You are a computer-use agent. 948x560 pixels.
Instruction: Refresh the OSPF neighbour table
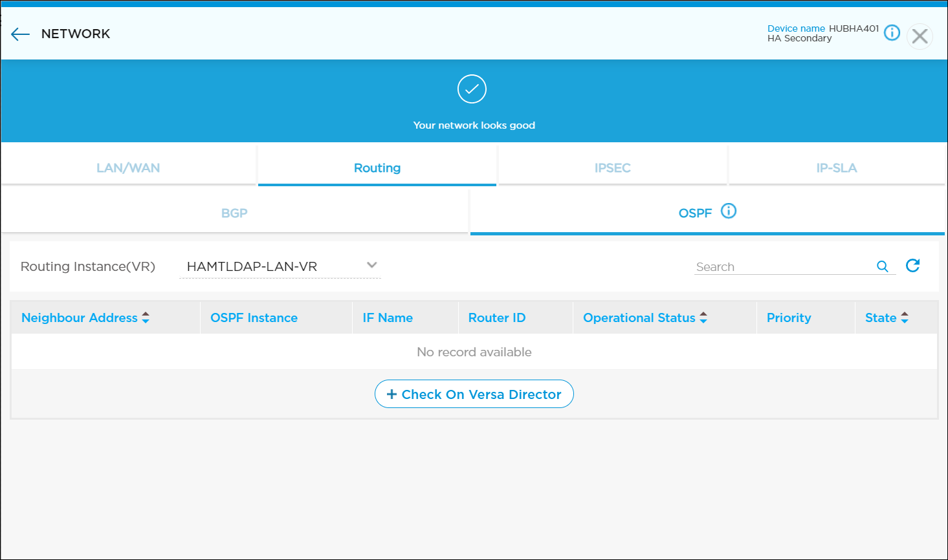(x=912, y=266)
